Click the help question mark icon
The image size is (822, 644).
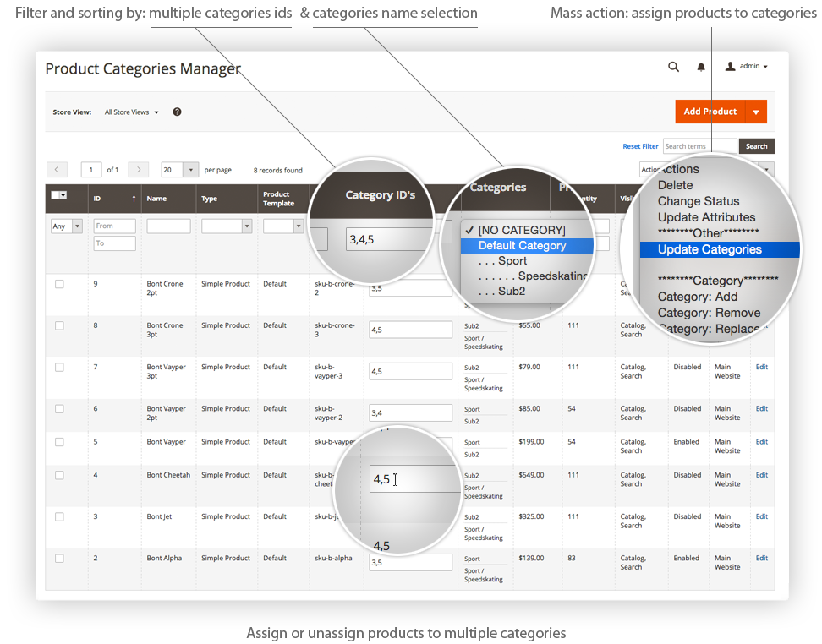[x=178, y=112]
